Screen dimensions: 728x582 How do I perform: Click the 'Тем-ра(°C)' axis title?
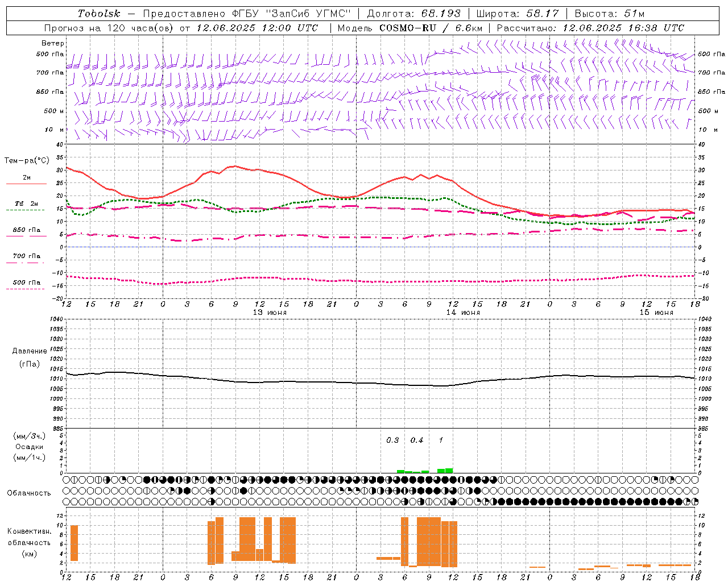[27, 161]
